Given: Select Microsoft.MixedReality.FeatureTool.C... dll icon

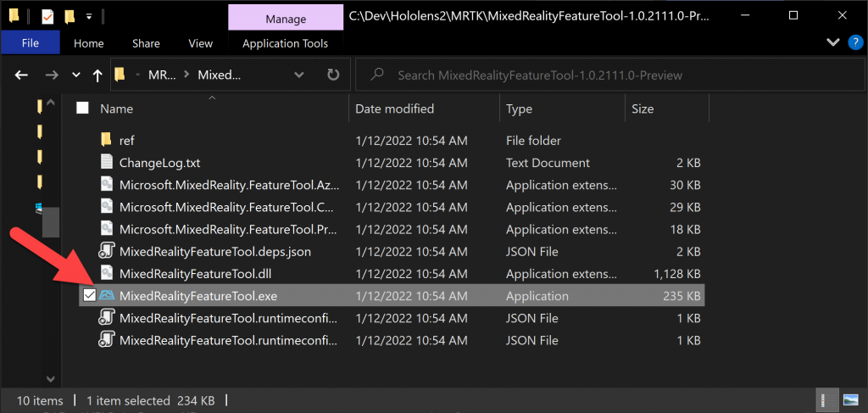Looking at the screenshot, I should tap(106, 207).
